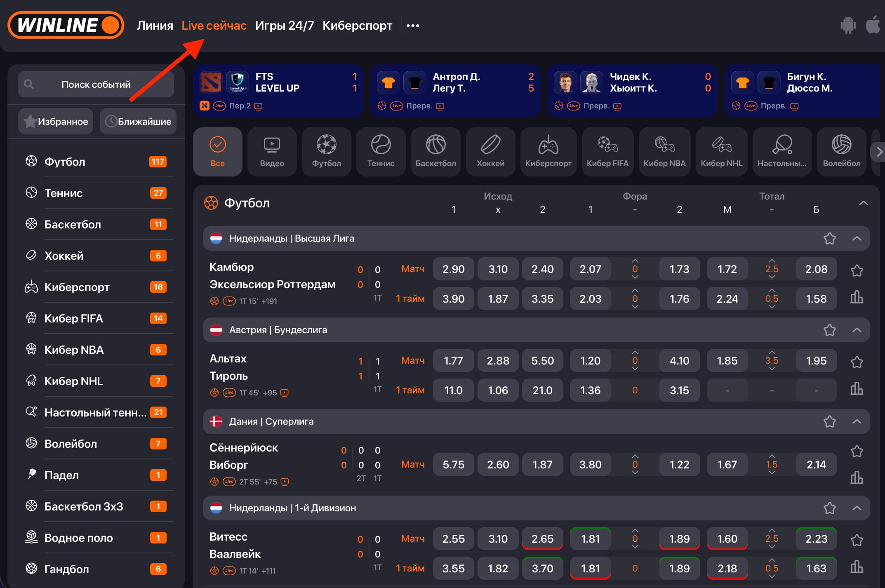The image size is (885, 588).
Task: Open Игры 24/7 in top navigation
Action: pyautogui.click(x=285, y=26)
